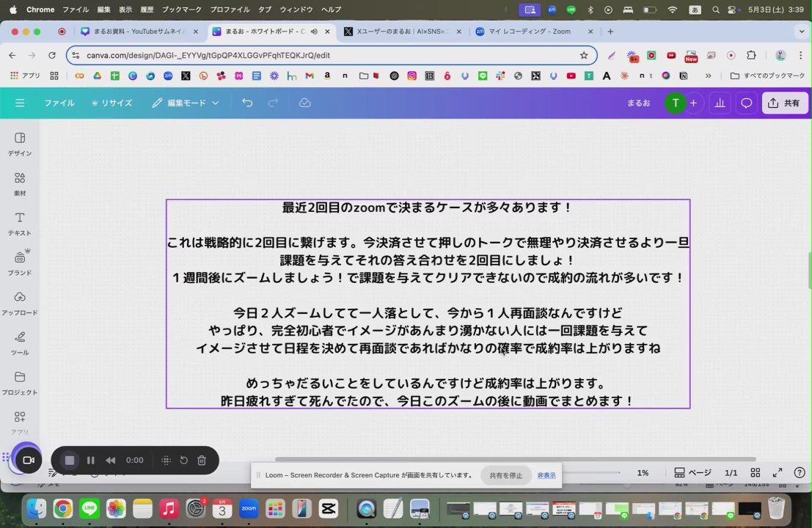
Task: Adjust the Canva zoom slider
Action: pyautogui.click(x=590, y=472)
